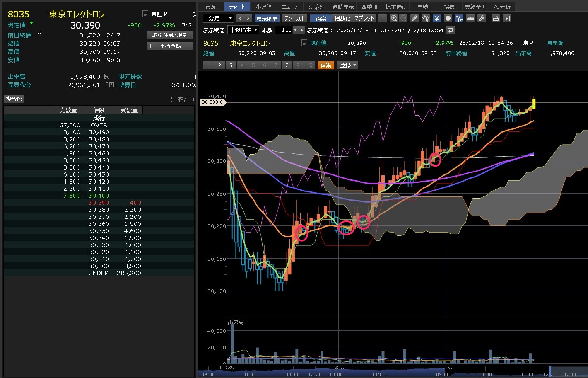588x378 pixels.
Task: Toggle the 指数化 chart mode
Action: (342, 18)
